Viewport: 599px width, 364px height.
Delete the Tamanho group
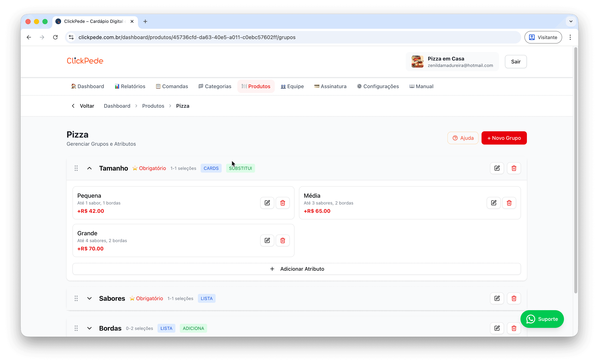(x=514, y=168)
